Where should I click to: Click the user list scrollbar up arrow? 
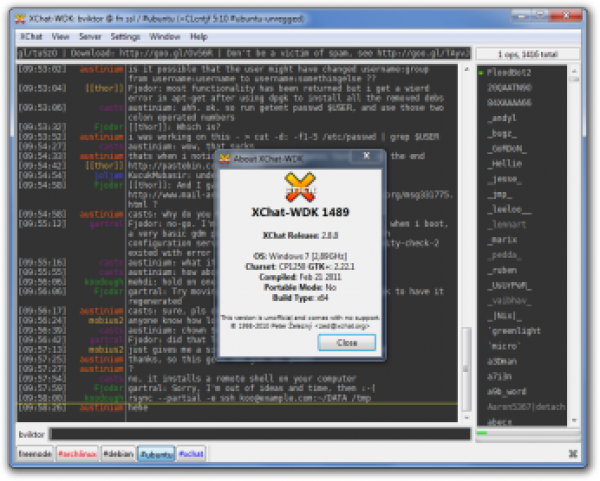pos(574,71)
